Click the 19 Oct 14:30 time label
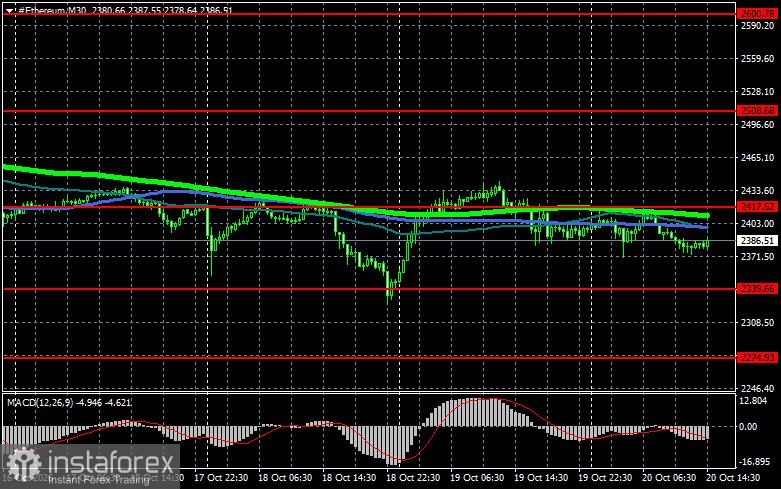 [x=541, y=478]
